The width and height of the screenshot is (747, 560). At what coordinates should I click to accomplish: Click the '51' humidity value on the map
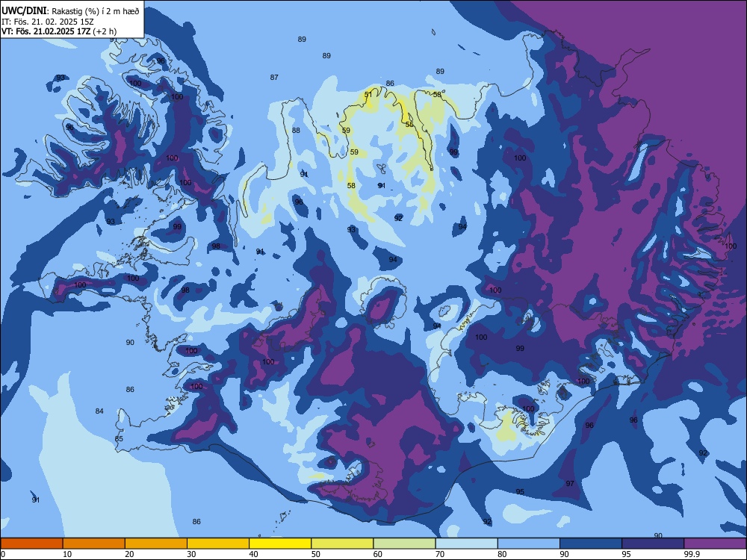[x=368, y=94]
